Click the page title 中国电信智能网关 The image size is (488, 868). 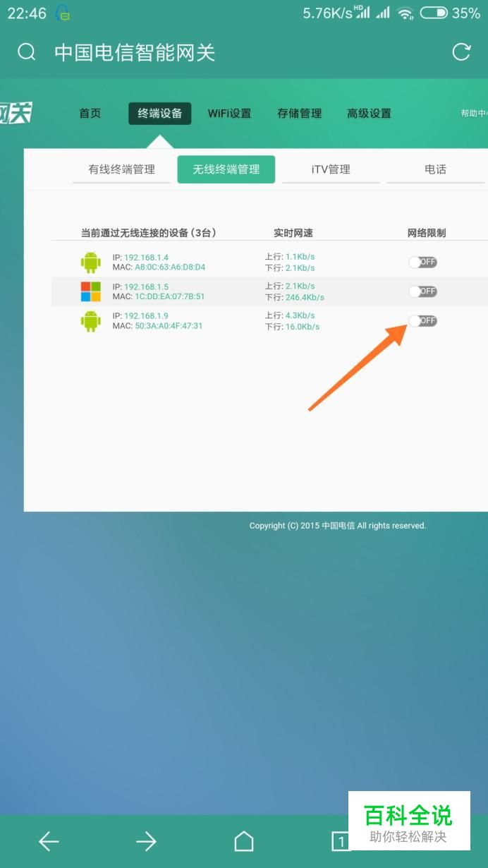(x=135, y=52)
